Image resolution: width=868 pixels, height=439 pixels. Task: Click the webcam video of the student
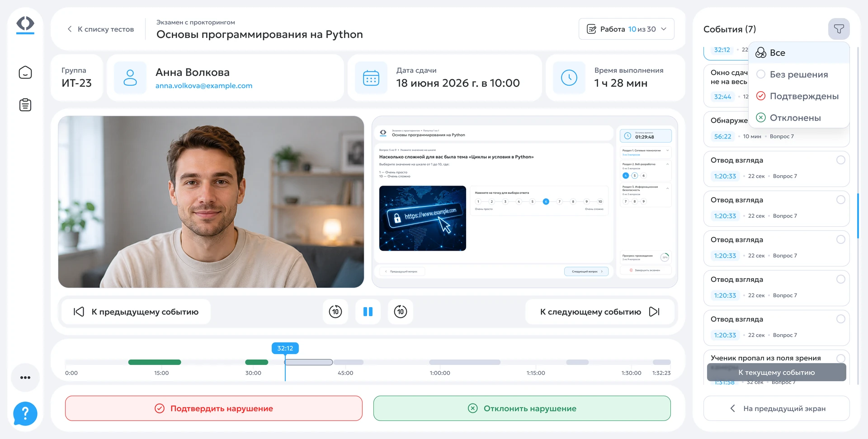click(x=211, y=202)
